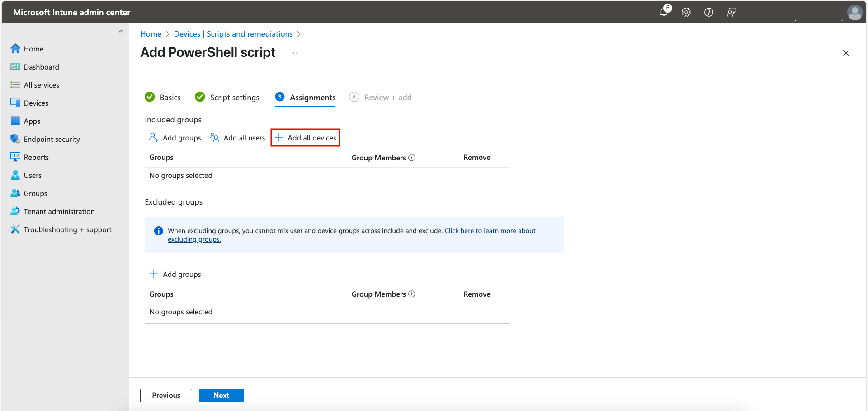Open the learn more about excluding groups link

pyautogui.click(x=491, y=231)
